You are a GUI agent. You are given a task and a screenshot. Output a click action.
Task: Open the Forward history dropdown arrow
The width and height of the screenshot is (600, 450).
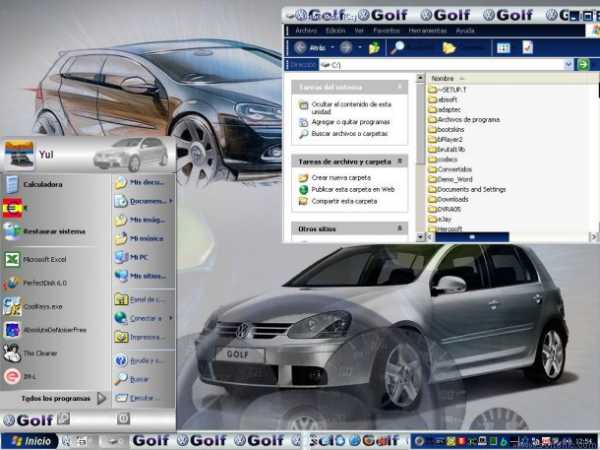(360, 47)
